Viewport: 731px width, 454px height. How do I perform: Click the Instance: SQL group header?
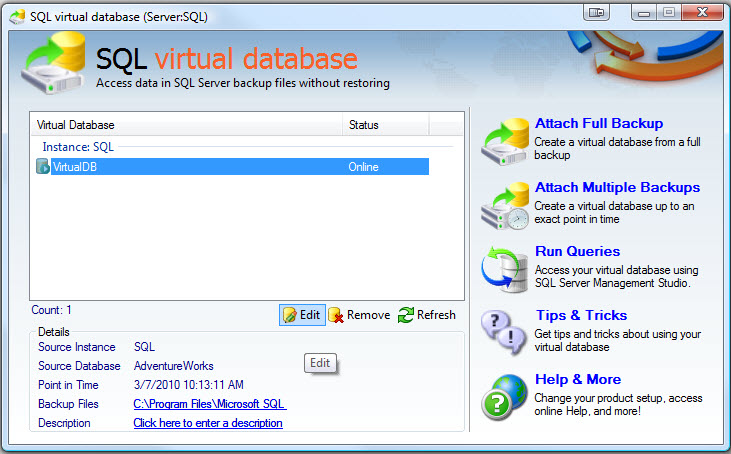(78, 147)
